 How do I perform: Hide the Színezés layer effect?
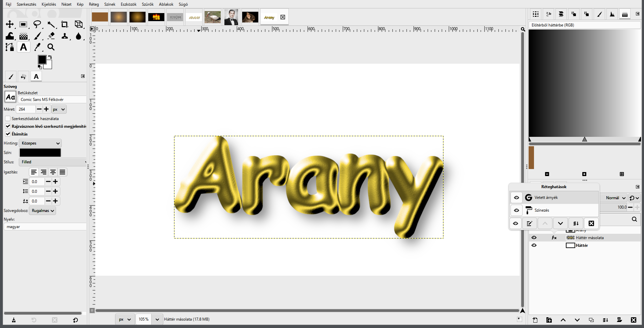(517, 210)
